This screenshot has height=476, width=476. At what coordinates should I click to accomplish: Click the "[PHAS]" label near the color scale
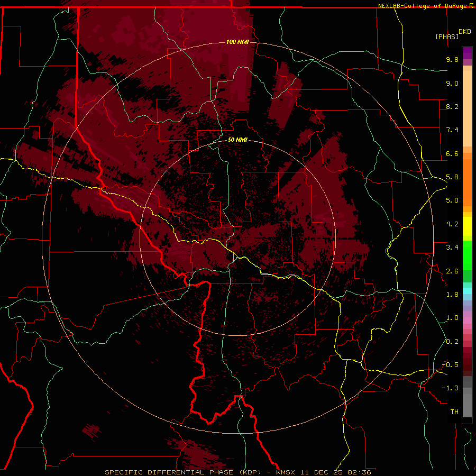click(x=447, y=36)
